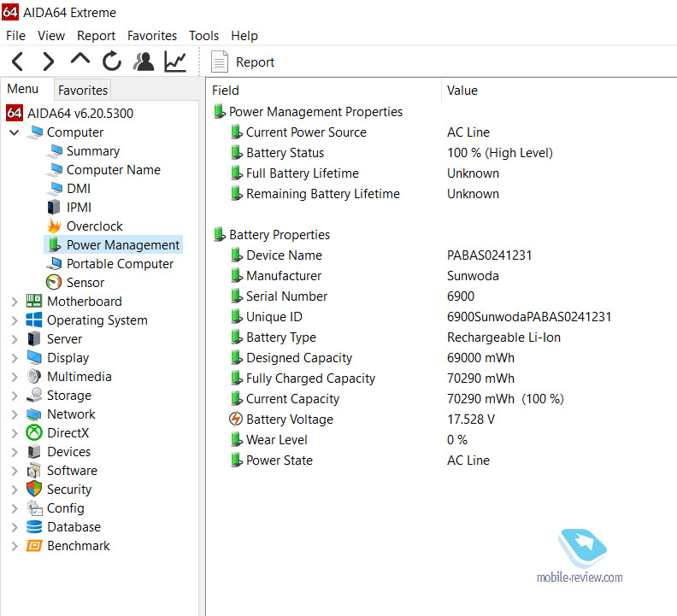Open the Help menu
Image resolution: width=677 pixels, height=616 pixels.
pos(244,35)
